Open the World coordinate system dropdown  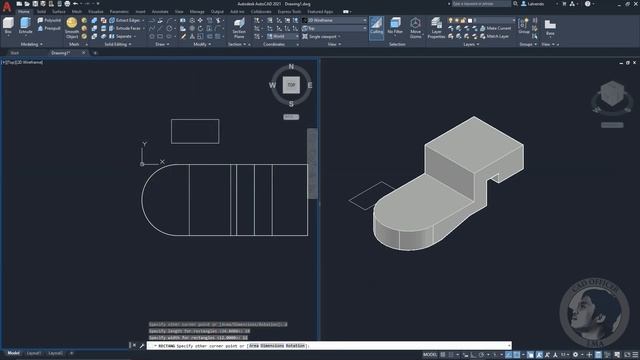tap(282, 36)
